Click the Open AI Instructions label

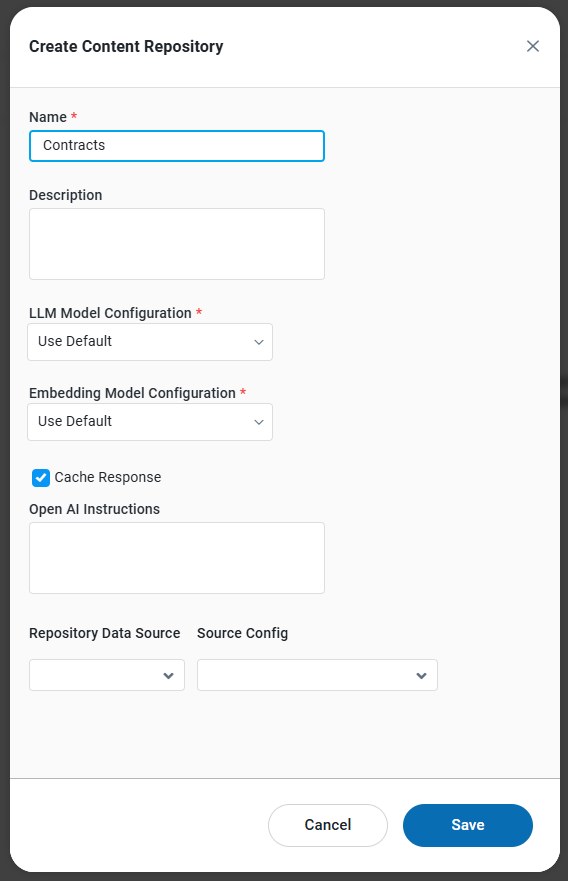(94, 509)
